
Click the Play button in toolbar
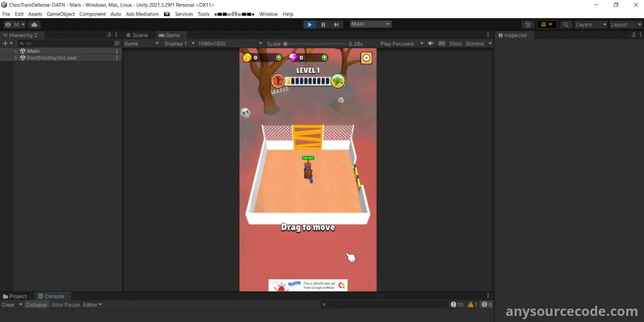click(309, 24)
